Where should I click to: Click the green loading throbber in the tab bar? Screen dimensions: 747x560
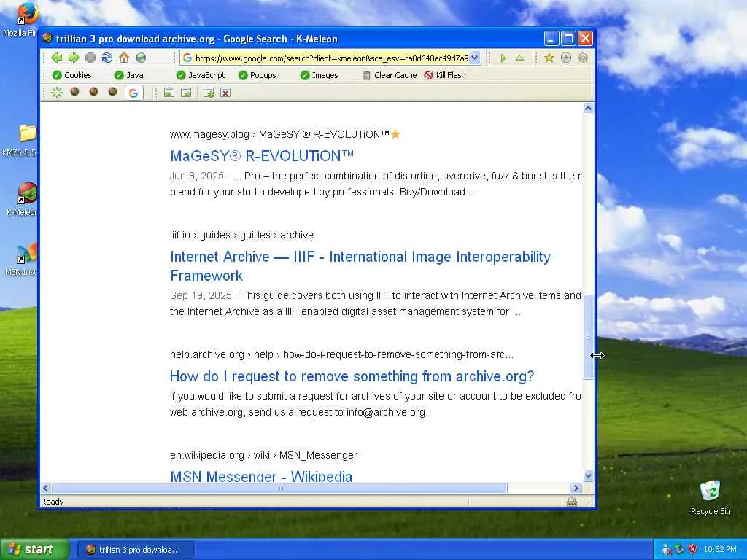(57, 93)
